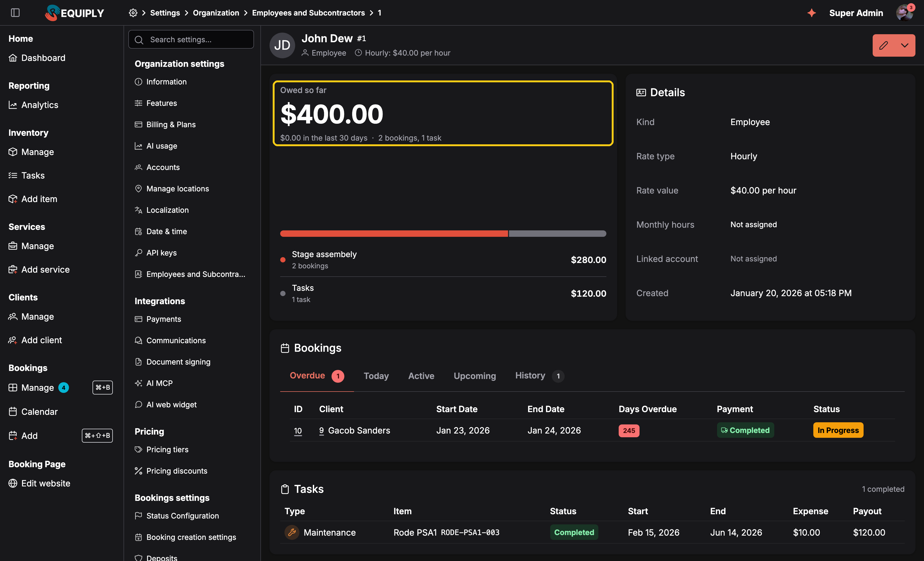This screenshot has height=561, width=924.
Task: Click the gray Tasks progress segment
Action: (x=557, y=234)
